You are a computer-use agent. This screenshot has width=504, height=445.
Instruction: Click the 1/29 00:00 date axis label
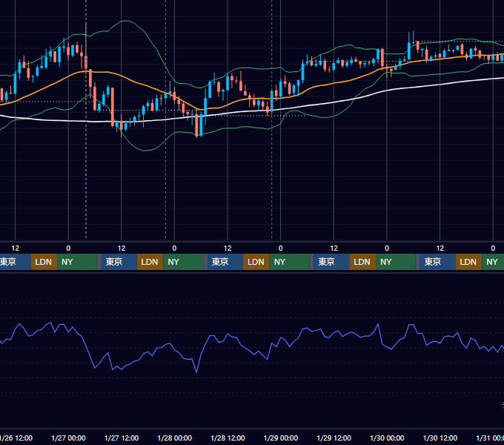pyautogui.click(x=281, y=438)
